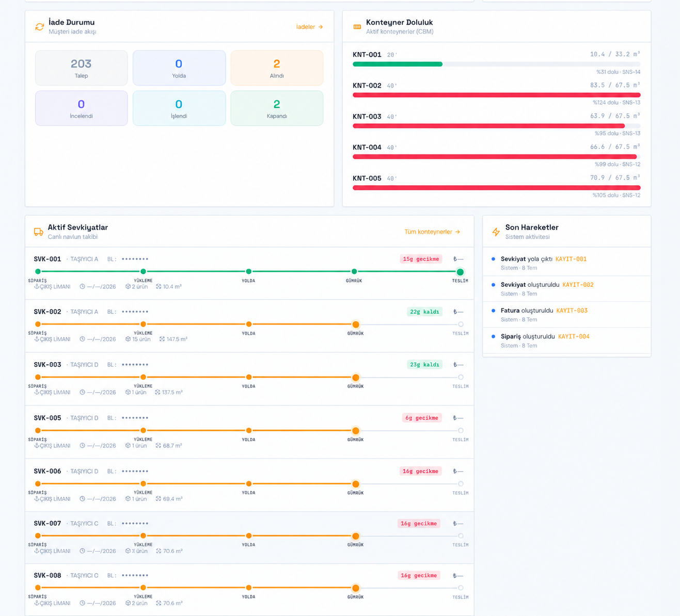This screenshot has width=680, height=616.
Task: Open the İadeler link
Action: coord(310,27)
